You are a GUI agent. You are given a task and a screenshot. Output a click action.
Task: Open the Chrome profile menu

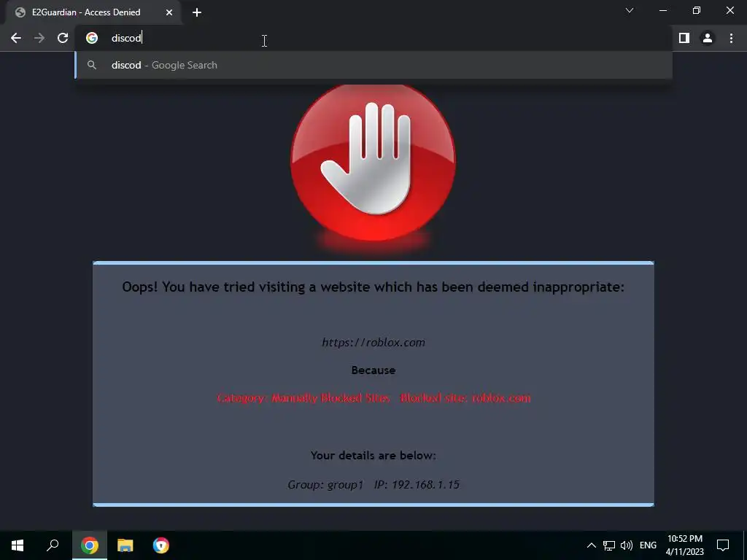708,38
